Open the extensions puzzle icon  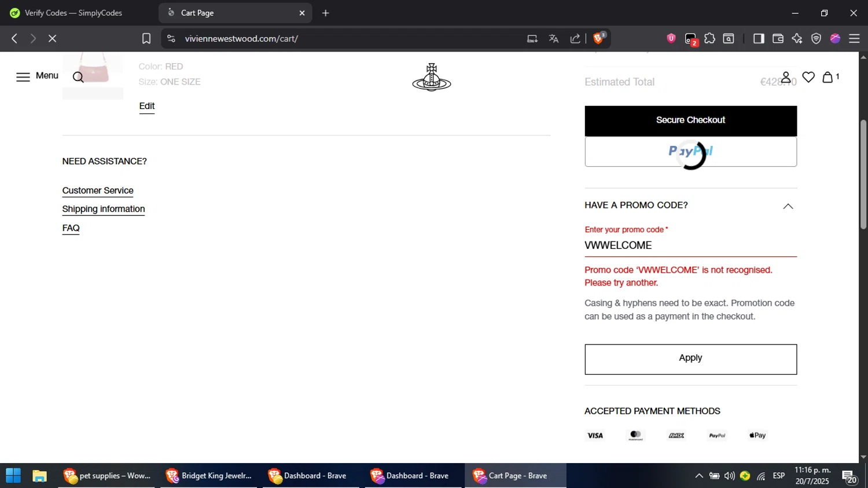(710, 39)
